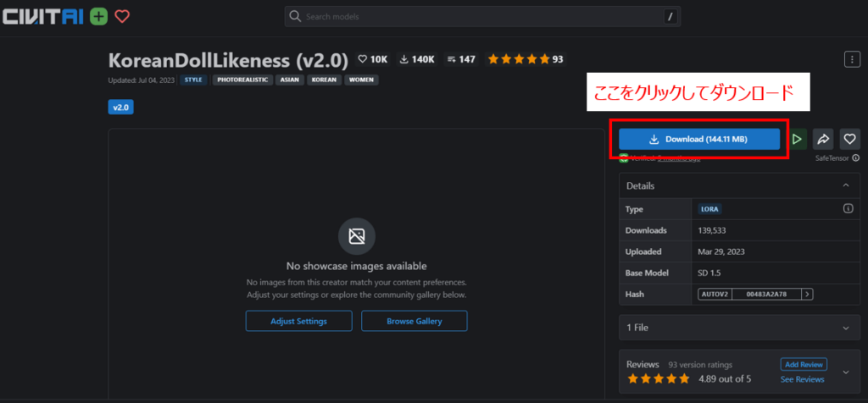Click the 10K likes heart badge
Viewport: 868px width, 403px height.
[373, 59]
